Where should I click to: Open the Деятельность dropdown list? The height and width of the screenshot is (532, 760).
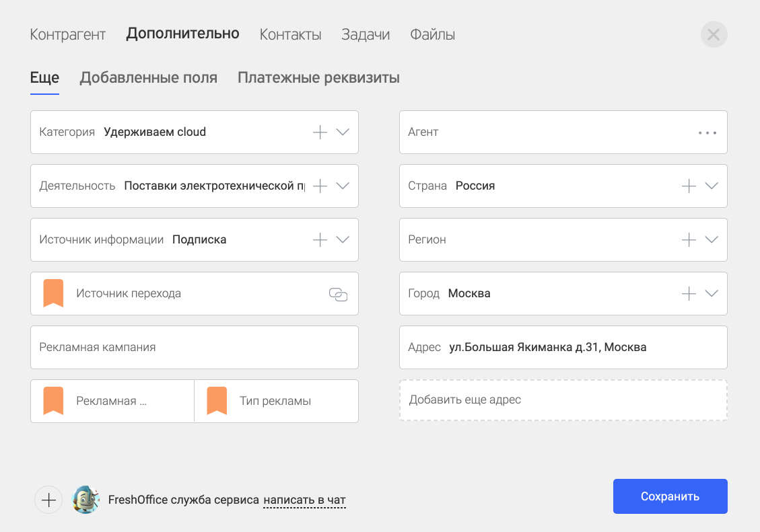343,186
